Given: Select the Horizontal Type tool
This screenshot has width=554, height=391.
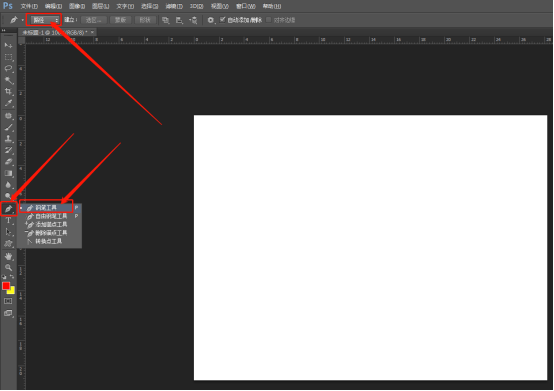Looking at the screenshot, I should (x=8, y=220).
